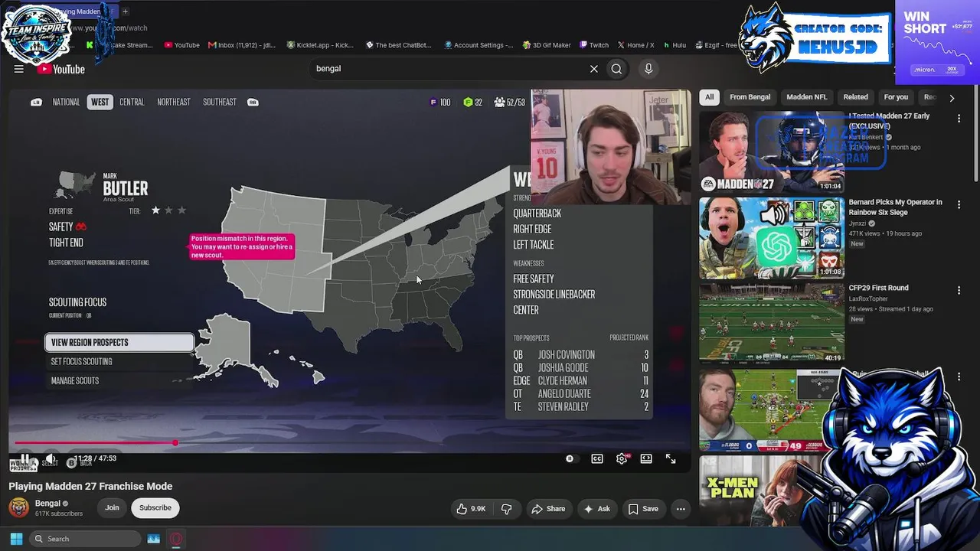Image resolution: width=980 pixels, height=551 pixels.
Task: Open a new browser tab with plus
Action: pyautogui.click(x=126, y=11)
